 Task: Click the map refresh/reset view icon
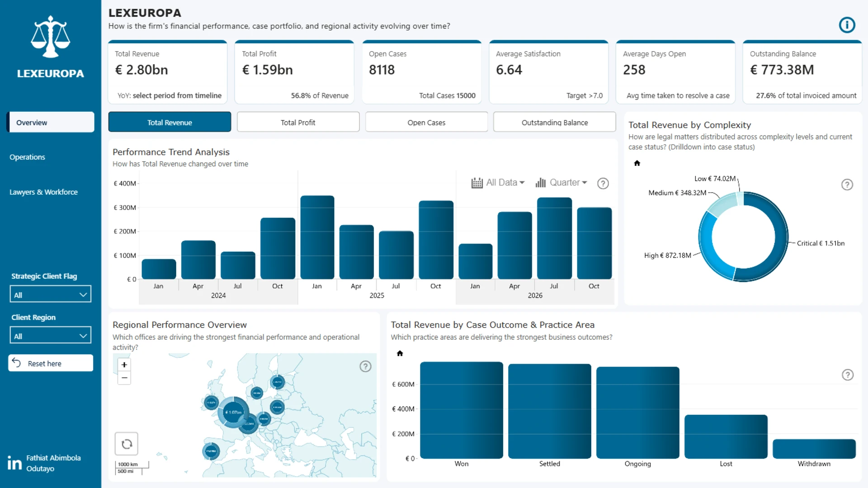point(127,444)
